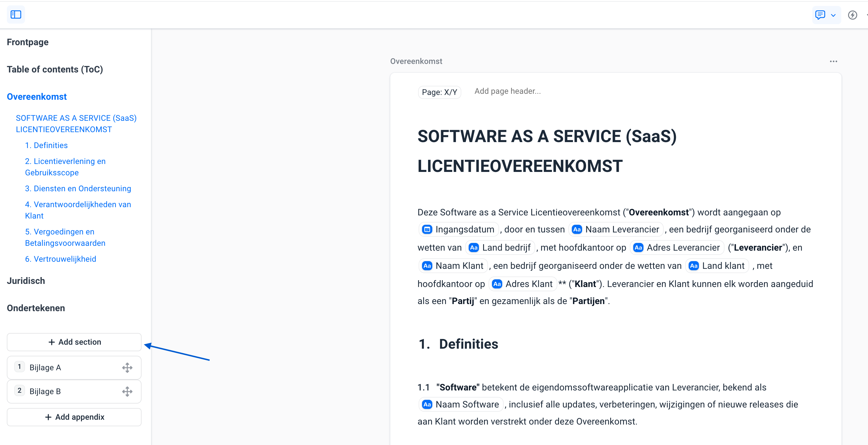The height and width of the screenshot is (445, 868).
Task: Click the bold "Software" term in clause 1.1
Action: 458,387
